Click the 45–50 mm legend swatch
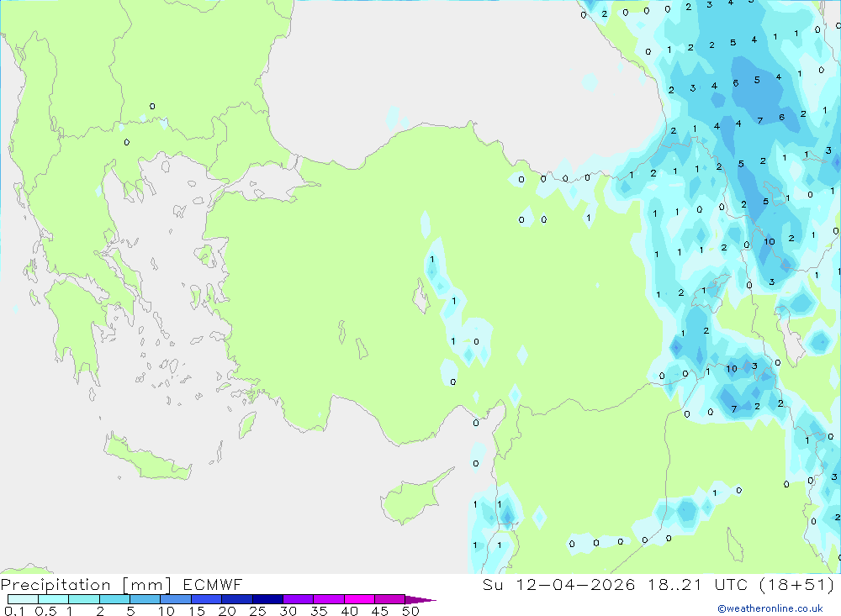Image resolution: width=841 pixels, height=616 pixels. pos(390,599)
